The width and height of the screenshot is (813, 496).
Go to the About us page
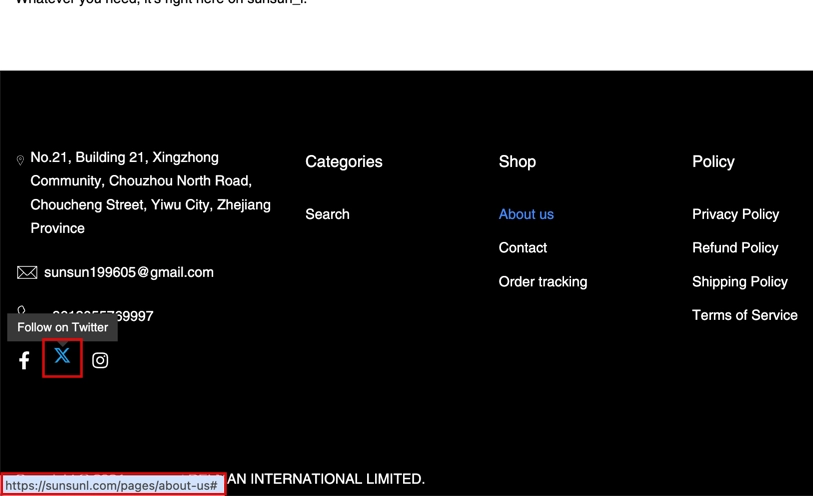tap(526, 214)
